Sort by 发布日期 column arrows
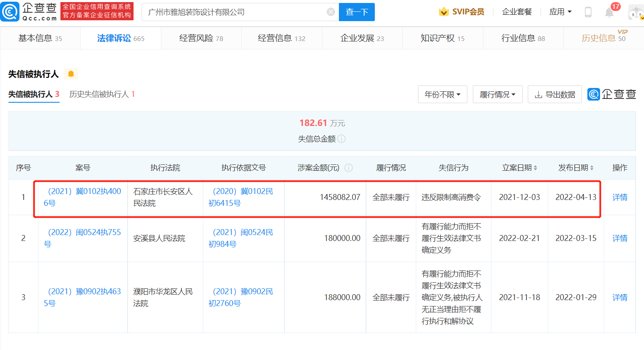 [x=592, y=168]
